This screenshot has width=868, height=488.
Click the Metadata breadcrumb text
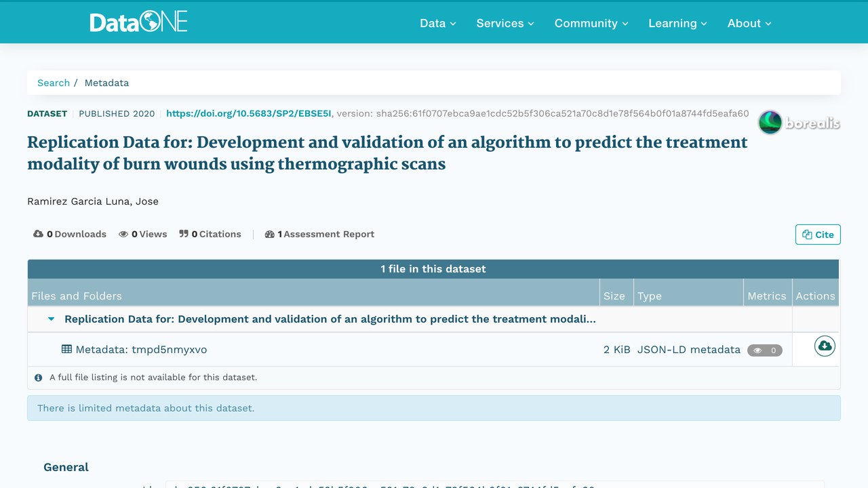106,83
